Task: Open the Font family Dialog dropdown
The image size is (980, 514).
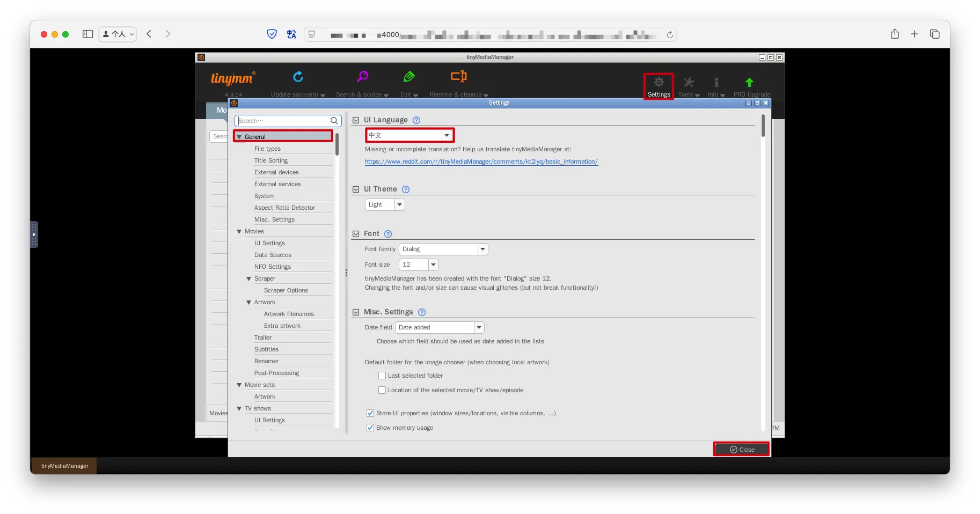Action: 443,249
